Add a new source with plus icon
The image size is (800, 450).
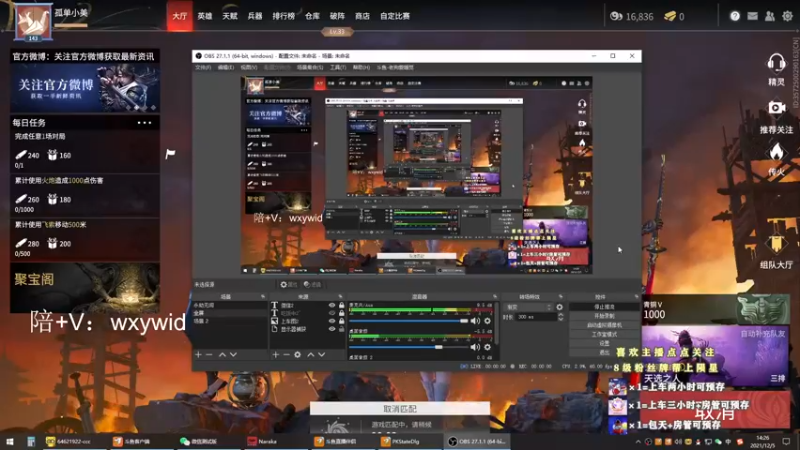(x=276, y=355)
